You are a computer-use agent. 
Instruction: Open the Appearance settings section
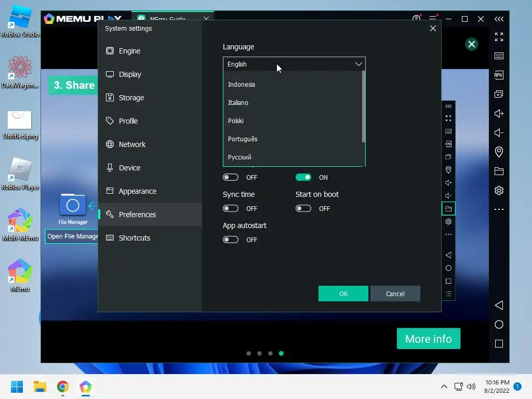(x=150, y=191)
